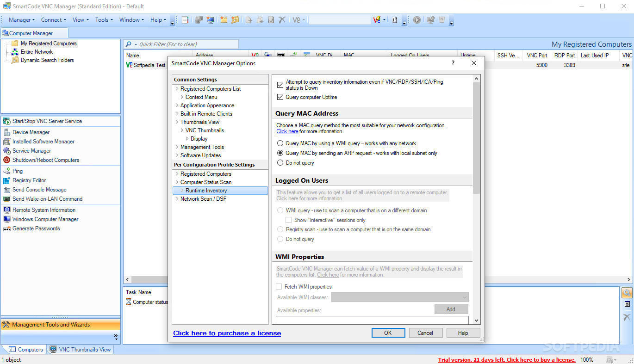Open Device Manager from the tools list
This screenshot has width=634, height=364.
click(x=31, y=132)
